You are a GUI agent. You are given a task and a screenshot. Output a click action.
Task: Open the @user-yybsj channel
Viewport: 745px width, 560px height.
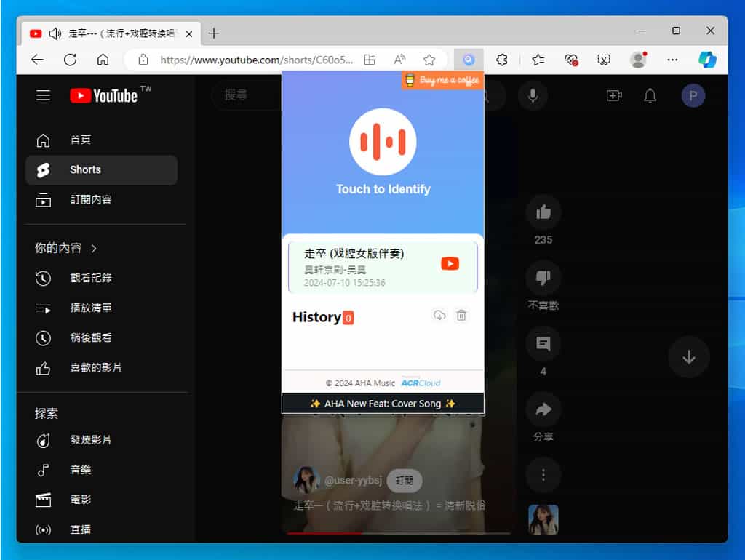tap(353, 480)
